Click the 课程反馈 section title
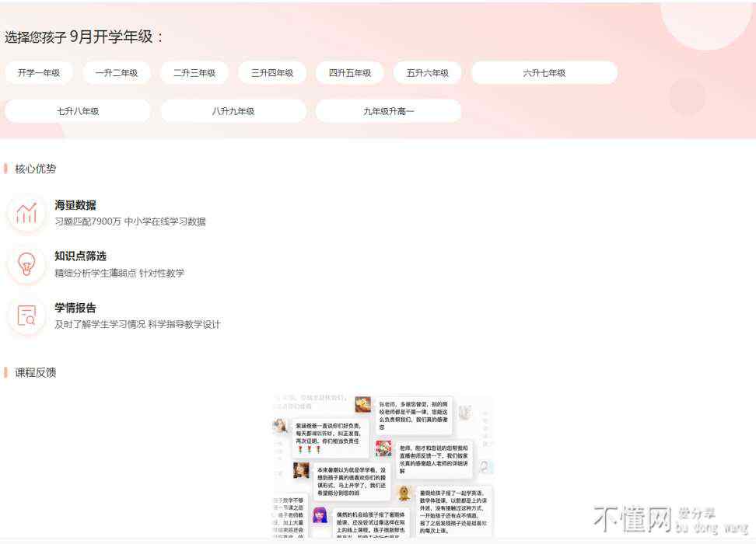Screen dimensions: 756x544 pos(36,372)
